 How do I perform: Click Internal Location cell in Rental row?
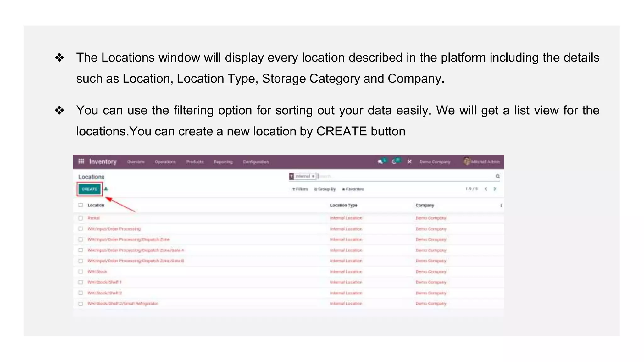[346, 218]
